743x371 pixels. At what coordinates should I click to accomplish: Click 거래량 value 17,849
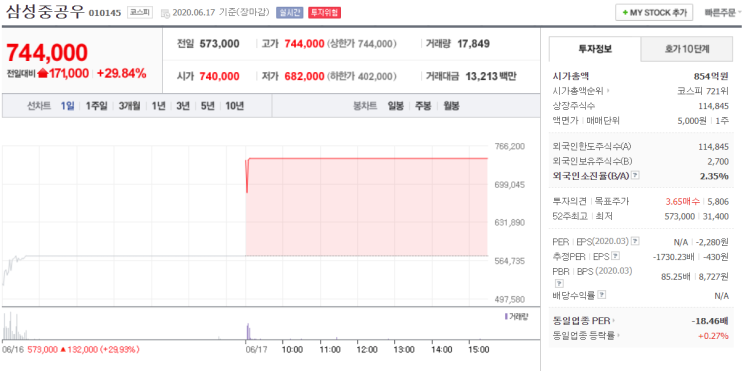(473, 44)
